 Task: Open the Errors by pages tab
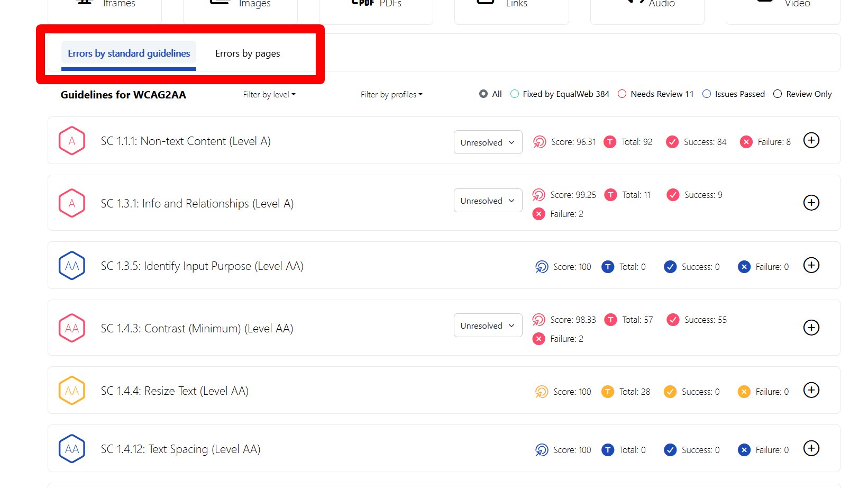[248, 53]
